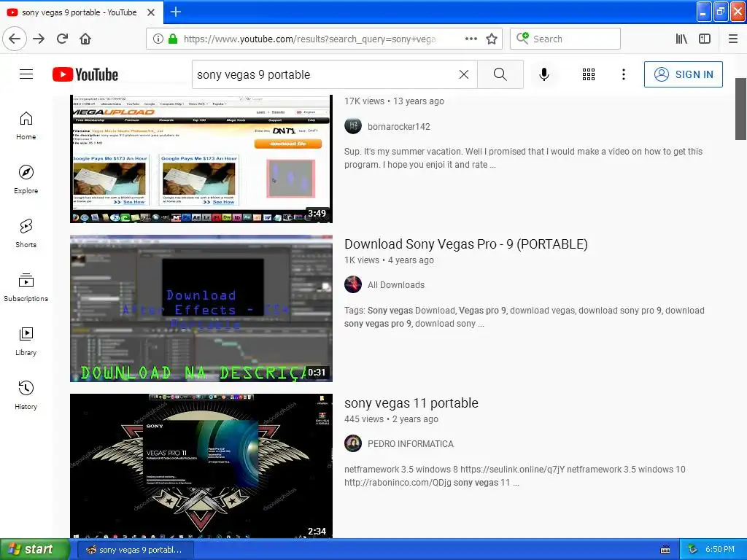Clear the YouTube search query

pos(463,75)
